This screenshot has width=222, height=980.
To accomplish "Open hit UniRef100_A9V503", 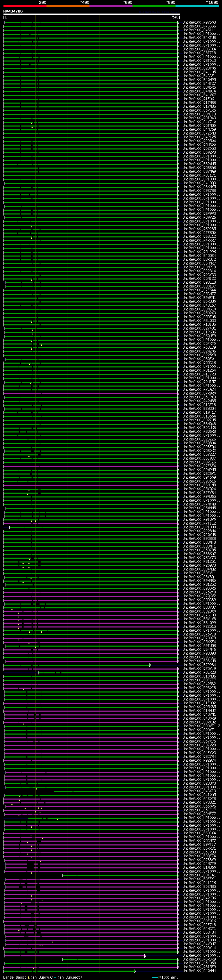I will (199, 23).
